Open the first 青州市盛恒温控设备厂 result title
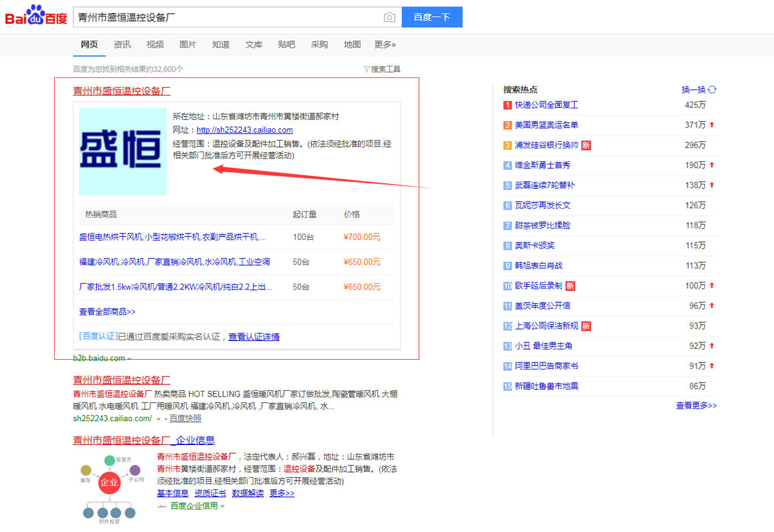The width and height of the screenshot is (774, 532). click(x=121, y=91)
